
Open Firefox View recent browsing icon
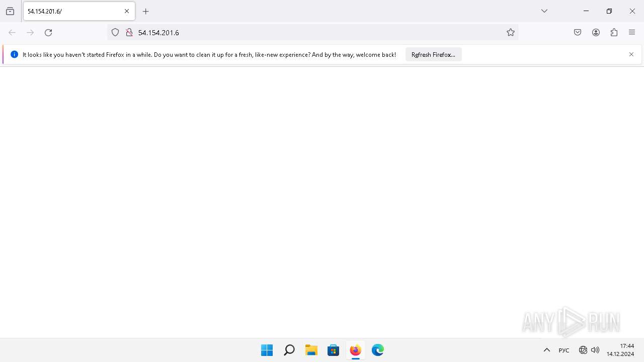10,11
